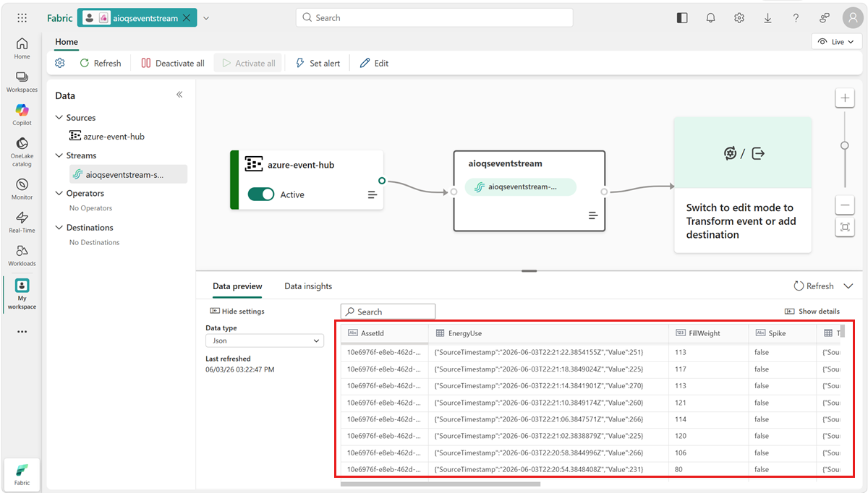Go to Home in left navigation

click(x=22, y=48)
